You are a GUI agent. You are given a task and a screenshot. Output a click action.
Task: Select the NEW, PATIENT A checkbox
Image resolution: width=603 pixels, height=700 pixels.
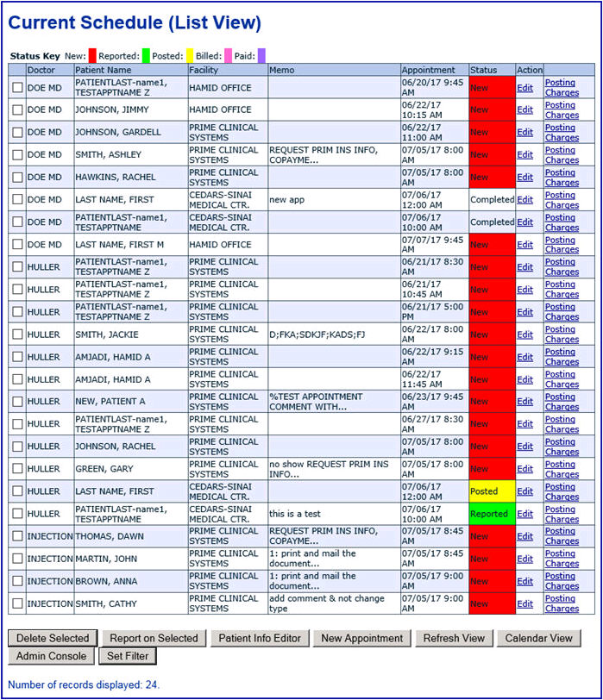pos(17,402)
